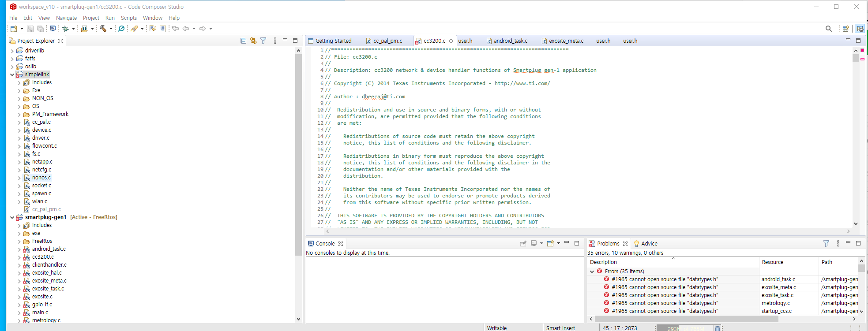Expand the FreeRtos folder
Image resolution: width=868 pixels, height=331 pixels.
19,241
